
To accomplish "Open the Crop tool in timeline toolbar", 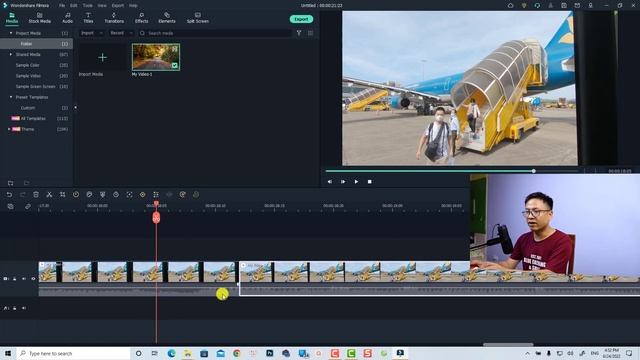I will [62, 195].
